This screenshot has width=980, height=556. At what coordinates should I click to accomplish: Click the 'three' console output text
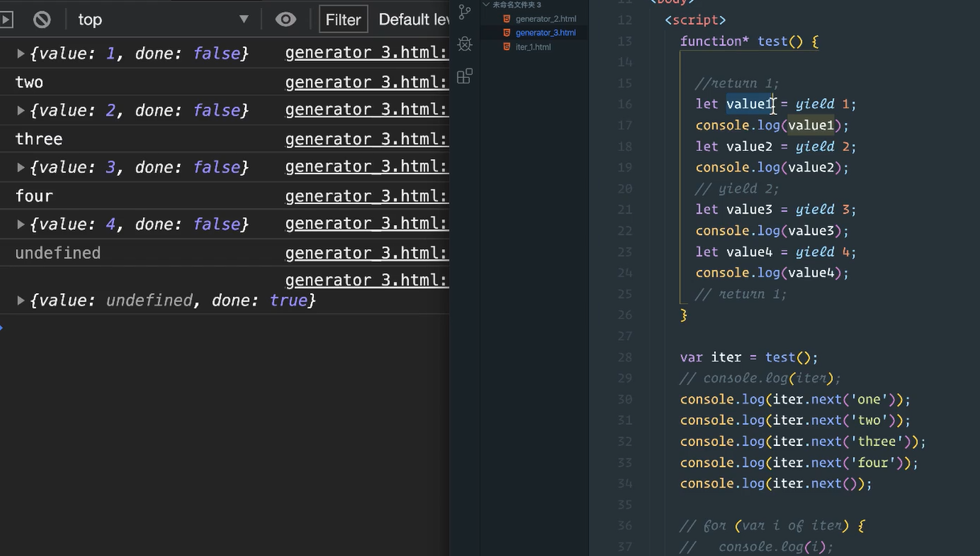coord(39,139)
